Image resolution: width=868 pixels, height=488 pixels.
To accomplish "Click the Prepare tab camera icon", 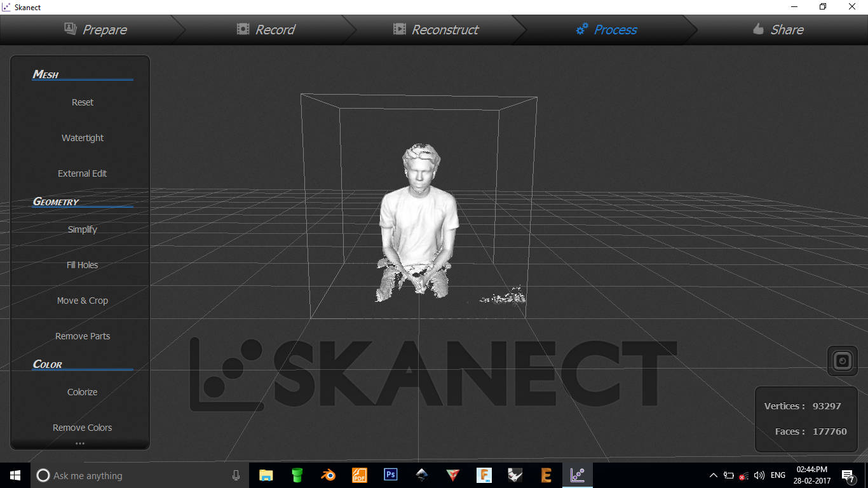I will [x=71, y=29].
